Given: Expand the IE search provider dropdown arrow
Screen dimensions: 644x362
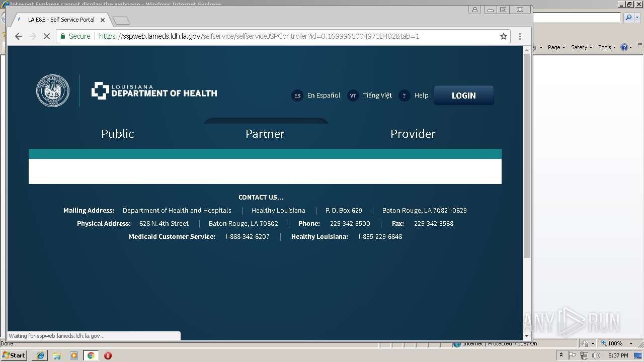Looking at the screenshot, I should coord(637,18).
